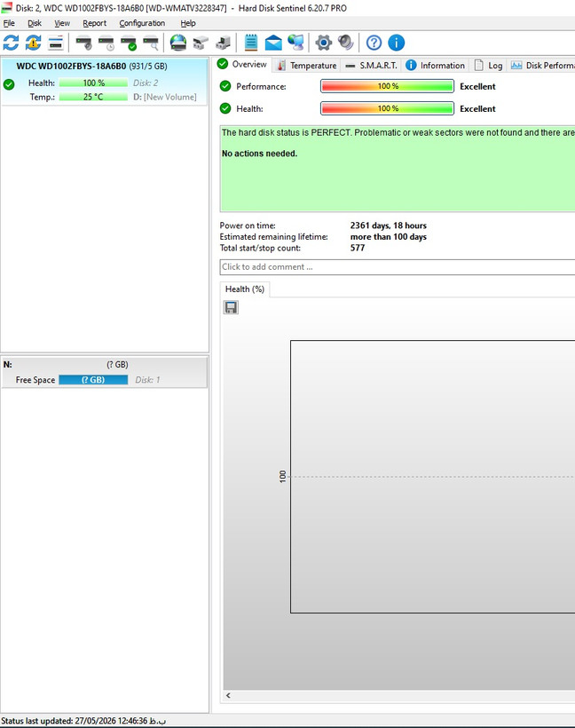This screenshot has height=728, width=575.
Task: Click the 'Status last updated' status bar text
Action: pos(83,721)
